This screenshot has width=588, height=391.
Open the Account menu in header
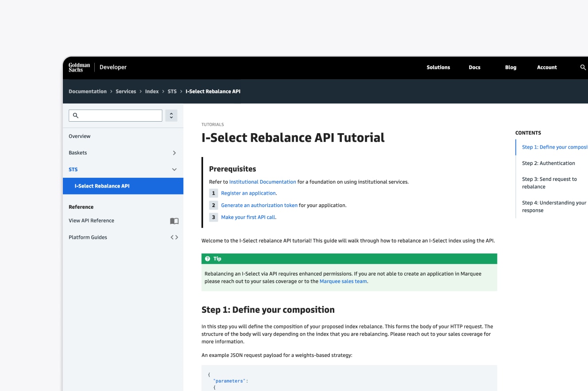(x=547, y=67)
